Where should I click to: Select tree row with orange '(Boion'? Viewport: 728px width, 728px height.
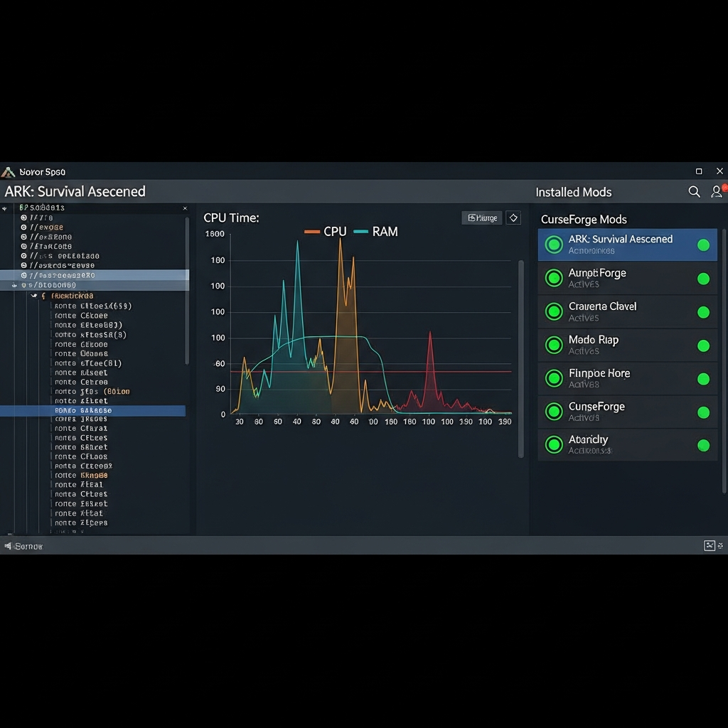[92, 392]
